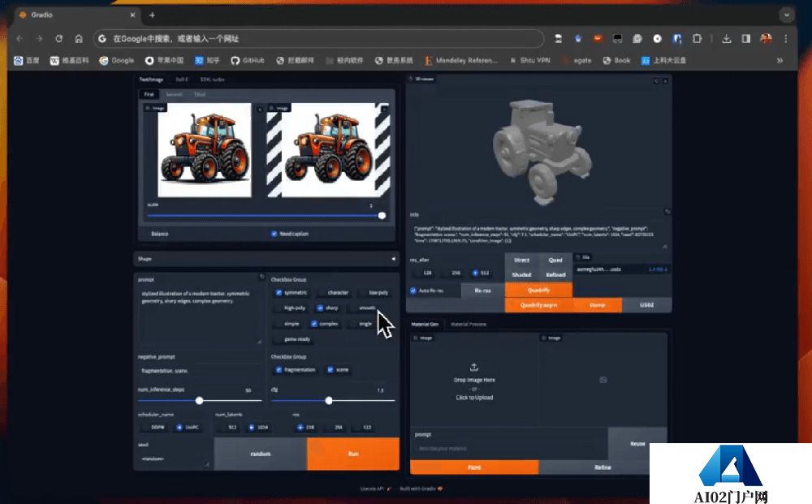Switch to Material Preview tab
The width and height of the screenshot is (812, 504).
point(469,325)
